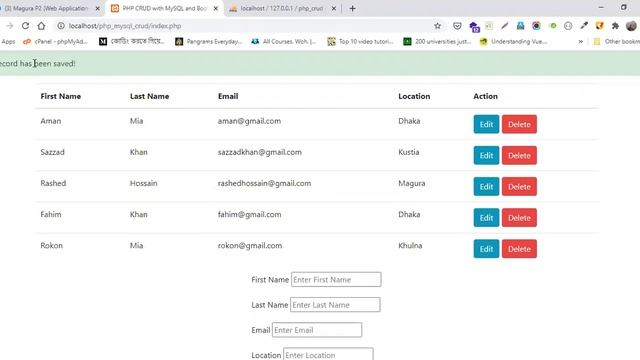
Task: Edit the Rokon Mia record
Action: coord(486,249)
